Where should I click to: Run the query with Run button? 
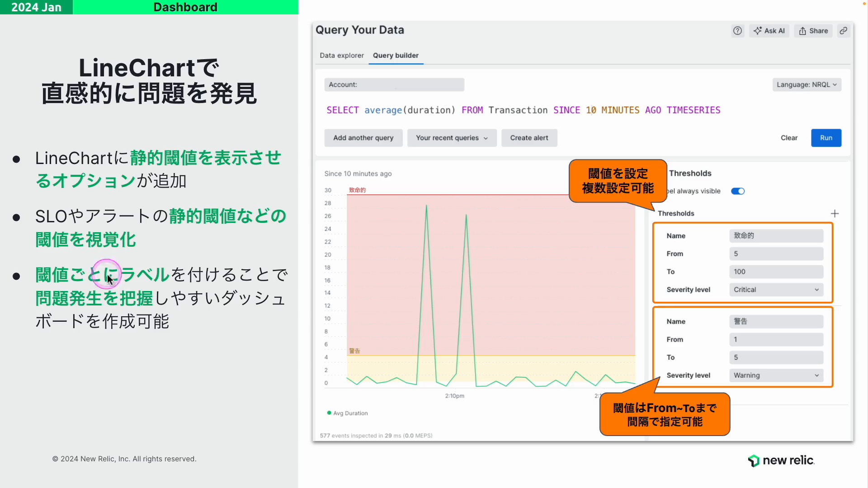pyautogui.click(x=826, y=138)
